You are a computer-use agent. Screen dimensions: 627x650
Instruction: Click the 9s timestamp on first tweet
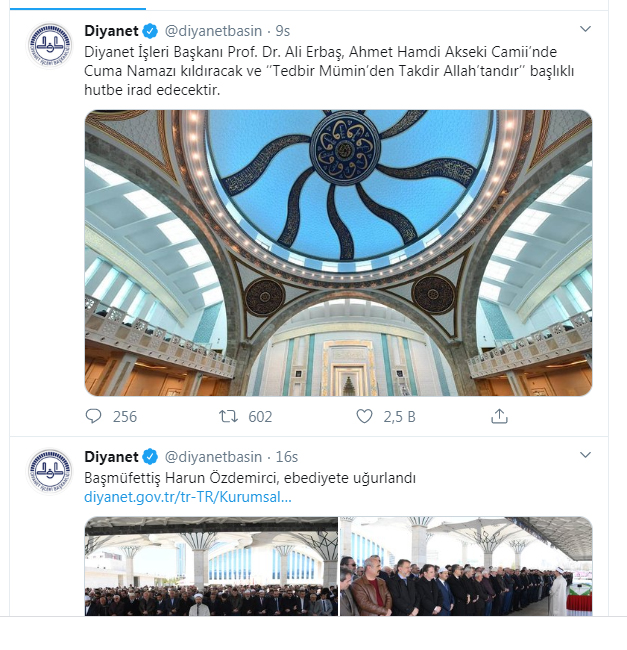(x=283, y=31)
